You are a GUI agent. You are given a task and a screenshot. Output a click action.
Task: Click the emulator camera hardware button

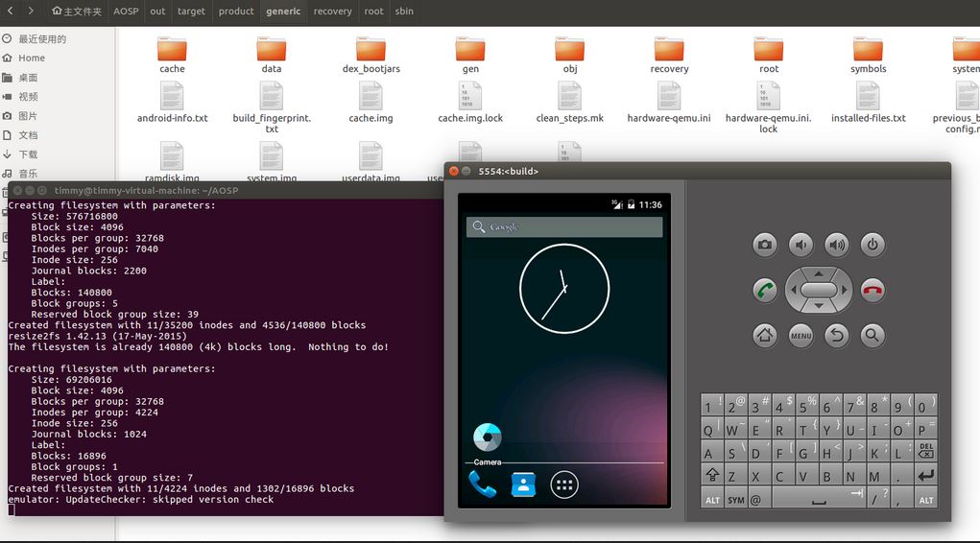point(764,245)
